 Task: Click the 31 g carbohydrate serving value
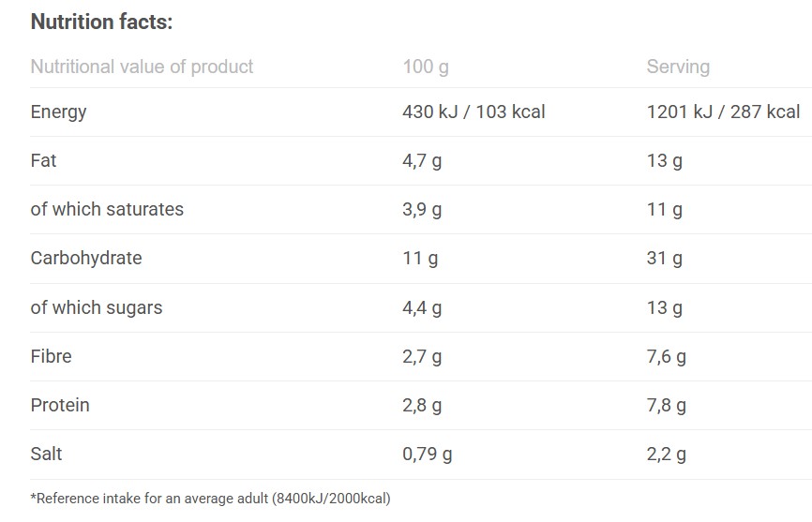pyautogui.click(x=665, y=258)
